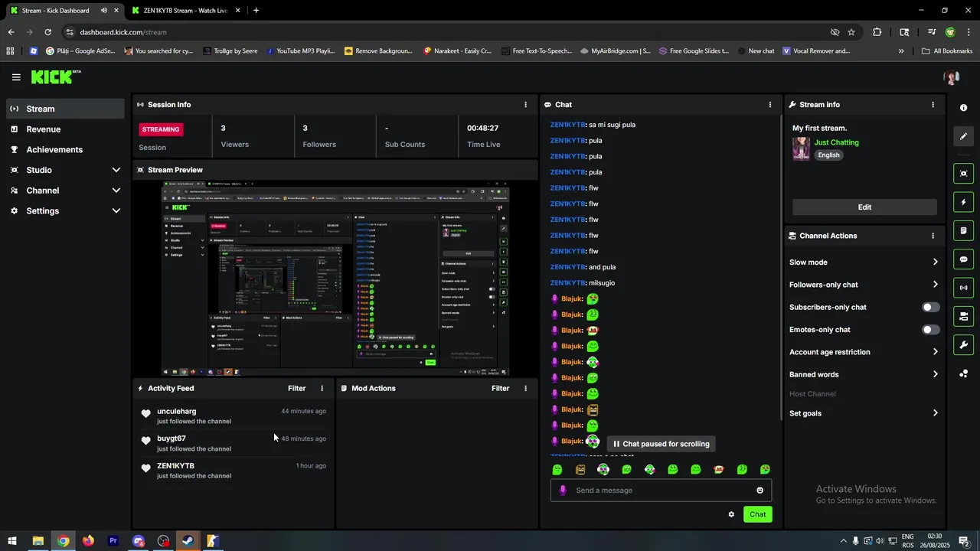
Task: Open the Windows Start menu
Action: pos(12,541)
